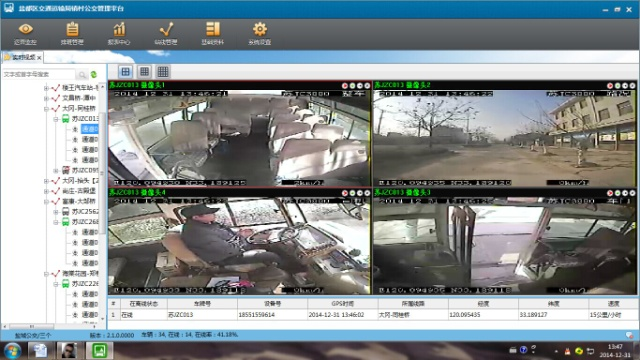Click the red record button on camera 2

coord(610,86)
